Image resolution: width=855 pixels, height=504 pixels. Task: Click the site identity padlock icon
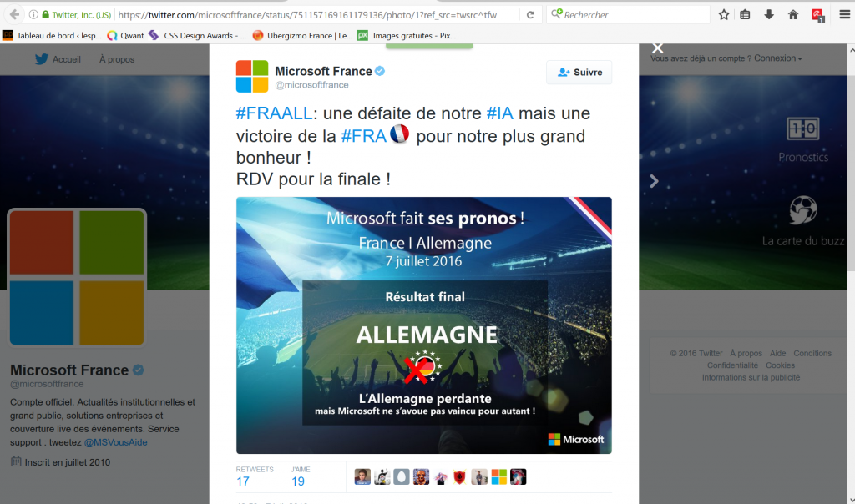point(46,15)
